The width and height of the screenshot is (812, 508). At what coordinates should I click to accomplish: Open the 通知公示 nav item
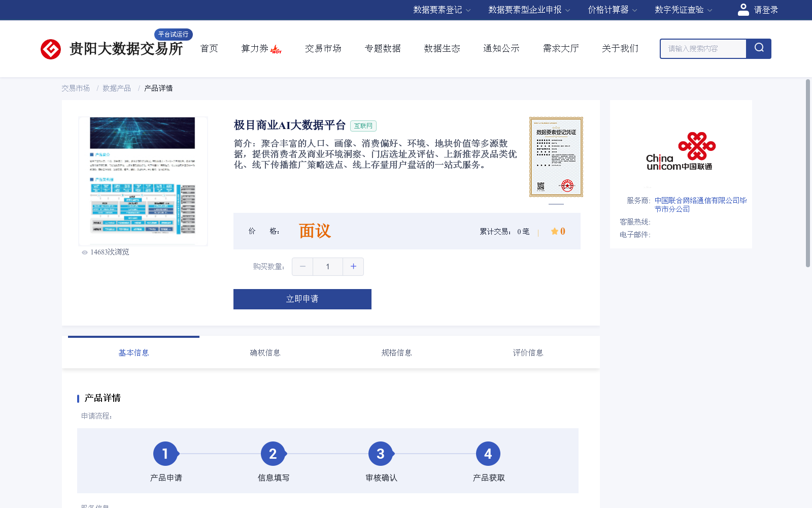pyautogui.click(x=501, y=48)
